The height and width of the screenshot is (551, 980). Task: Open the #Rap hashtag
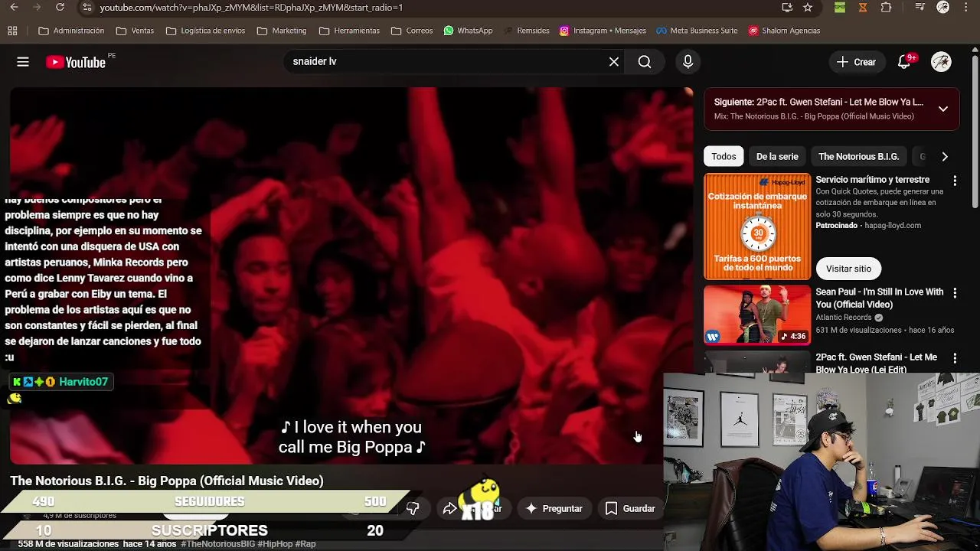305,544
